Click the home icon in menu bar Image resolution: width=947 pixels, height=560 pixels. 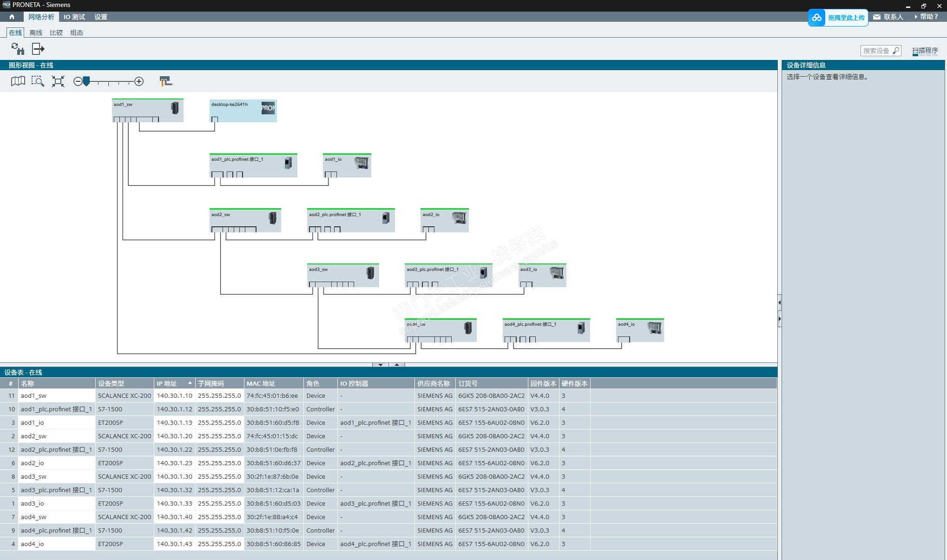click(12, 17)
